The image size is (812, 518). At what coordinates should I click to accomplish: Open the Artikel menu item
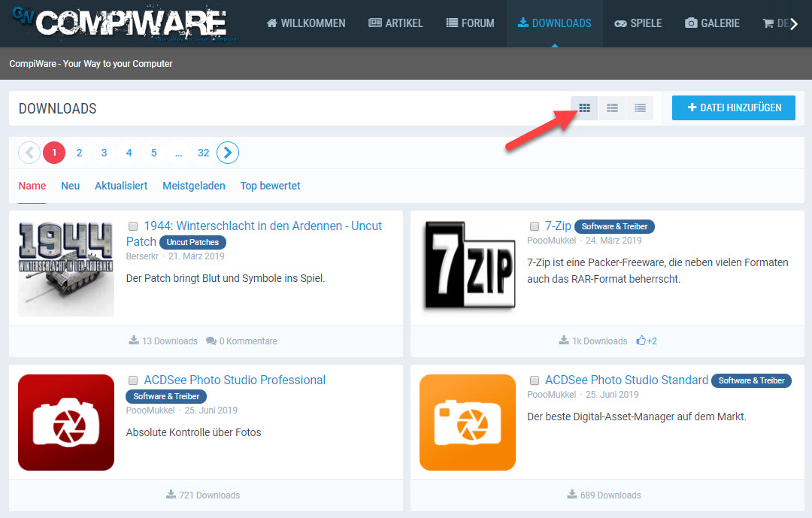pyautogui.click(x=395, y=23)
